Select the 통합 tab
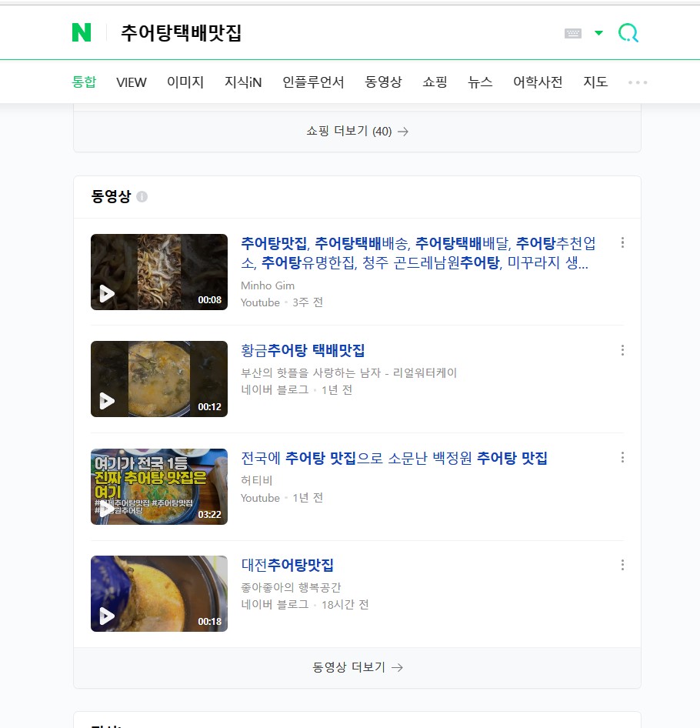Viewport: 700px width, 728px height. tap(84, 82)
